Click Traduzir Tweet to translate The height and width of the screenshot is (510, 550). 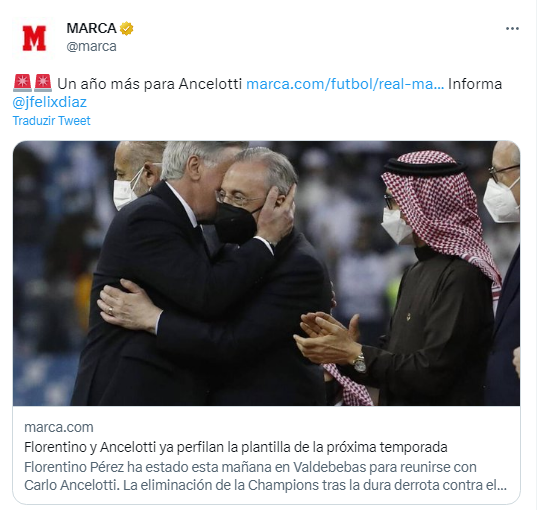[52, 121]
